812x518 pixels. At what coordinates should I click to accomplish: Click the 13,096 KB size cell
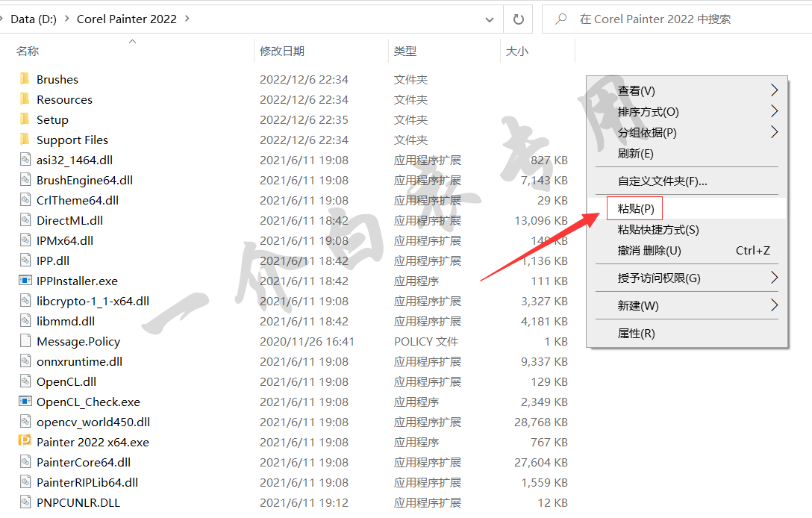tap(541, 221)
